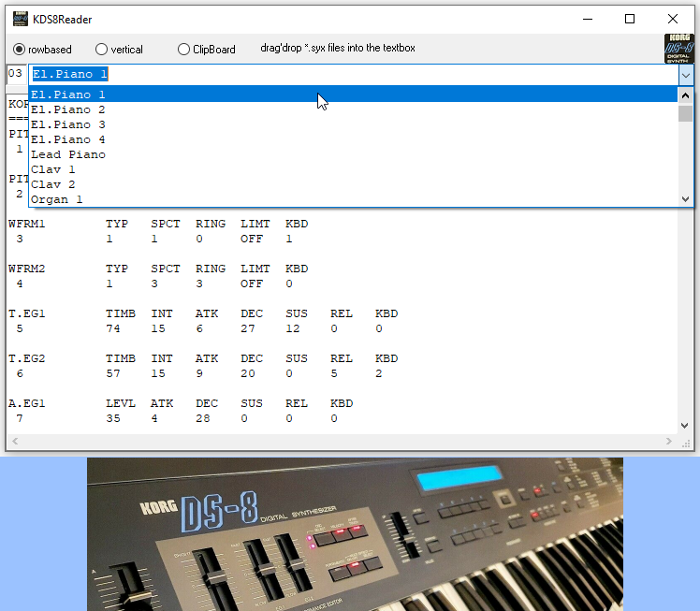Image resolution: width=700 pixels, height=611 pixels.
Task: Click the dropdown list scrollbar thumb
Action: pyautogui.click(x=685, y=113)
